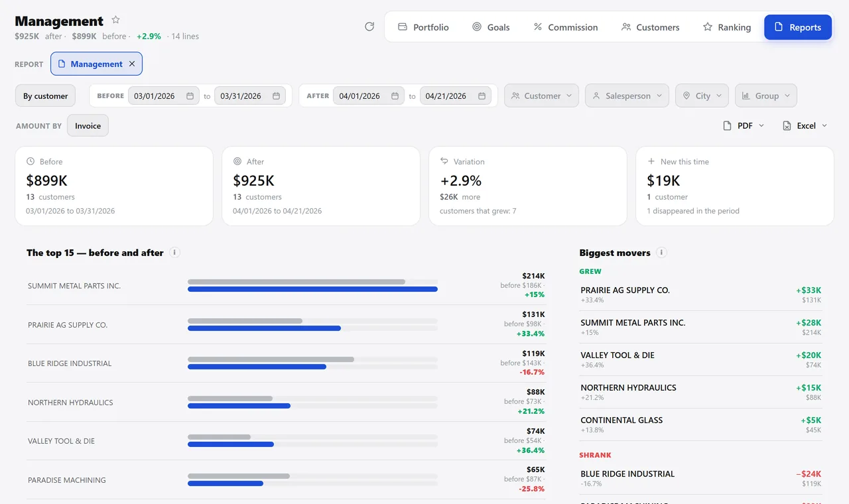Image resolution: width=849 pixels, height=504 pixels.
Task: Open the PDF export dropdown
Action: coord(744,125)
